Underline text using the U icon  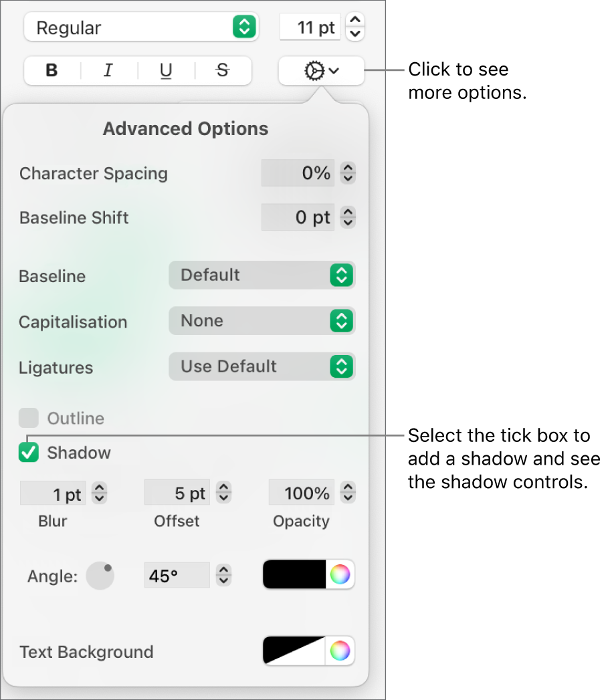(x=165, y=71)
